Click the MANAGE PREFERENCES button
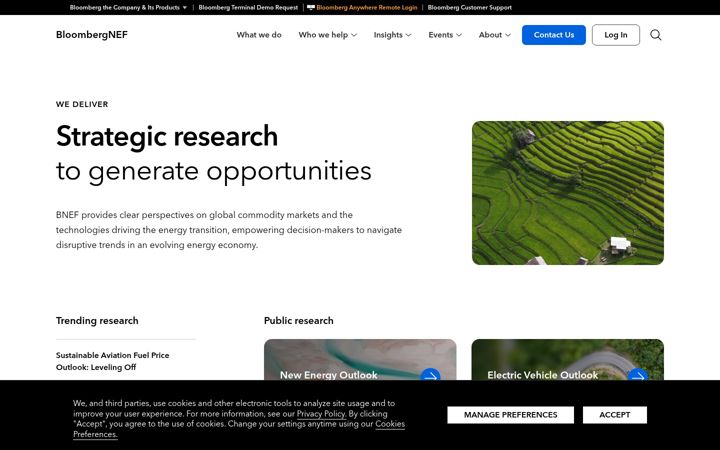 pos(511,415)
